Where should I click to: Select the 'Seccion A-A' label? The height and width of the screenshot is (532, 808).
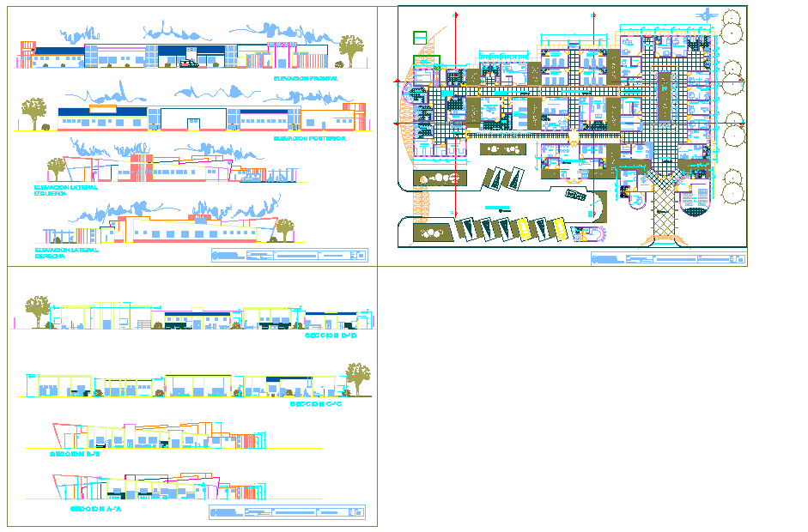[x=94, y=509]
